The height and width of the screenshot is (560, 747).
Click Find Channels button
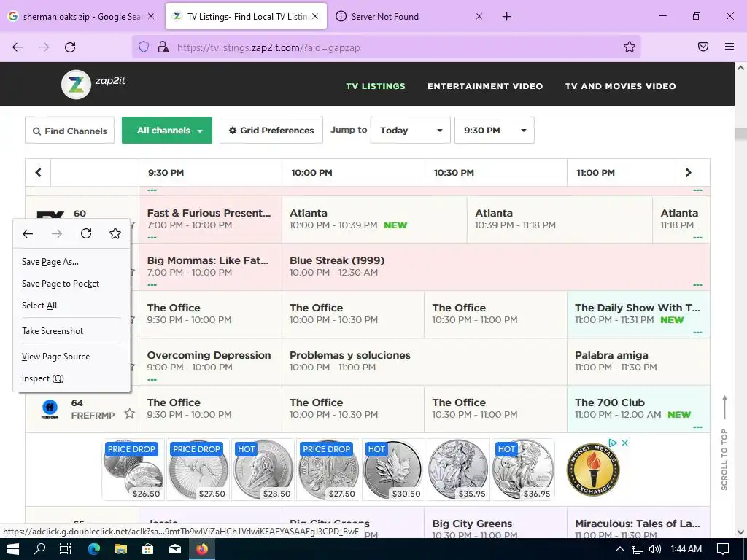(69, 131)
